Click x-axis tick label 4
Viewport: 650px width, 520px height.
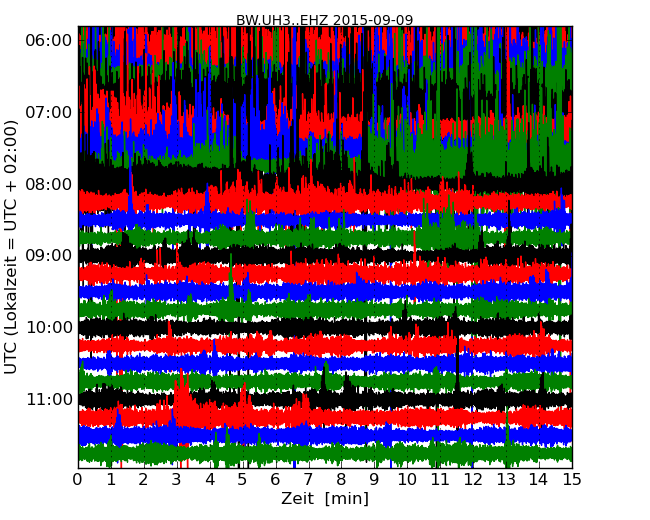point(210,480)
